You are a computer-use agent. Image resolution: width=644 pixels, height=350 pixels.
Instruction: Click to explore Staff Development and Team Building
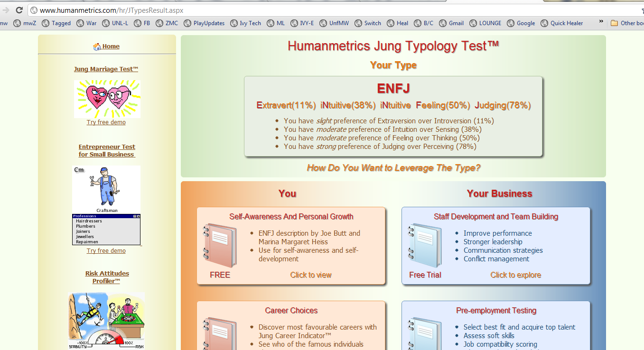(x=515, y=275)
